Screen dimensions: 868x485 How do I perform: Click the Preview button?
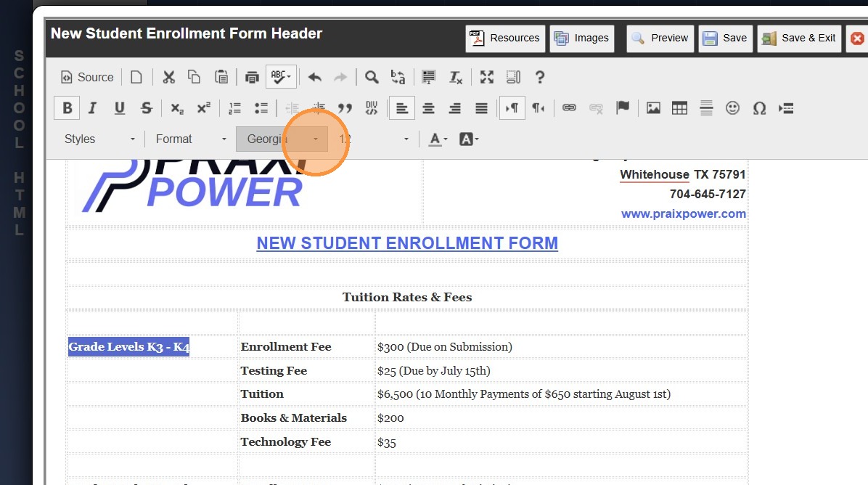pyautogui.click(x=660, y=38)
